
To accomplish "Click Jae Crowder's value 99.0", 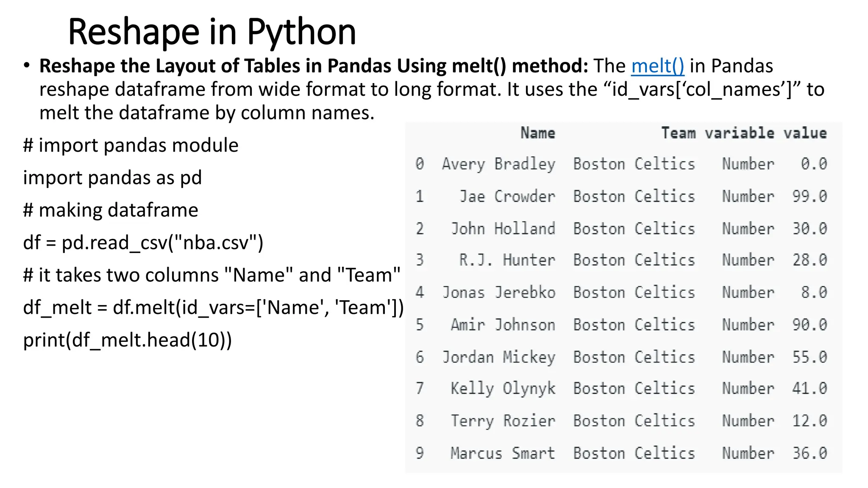I will pos(810,197).
